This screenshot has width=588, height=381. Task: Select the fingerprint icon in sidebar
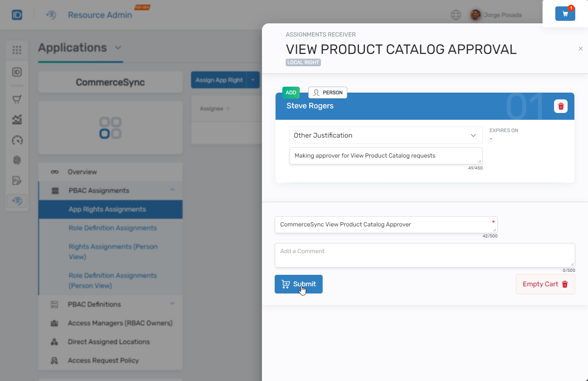tap(17, 160)
